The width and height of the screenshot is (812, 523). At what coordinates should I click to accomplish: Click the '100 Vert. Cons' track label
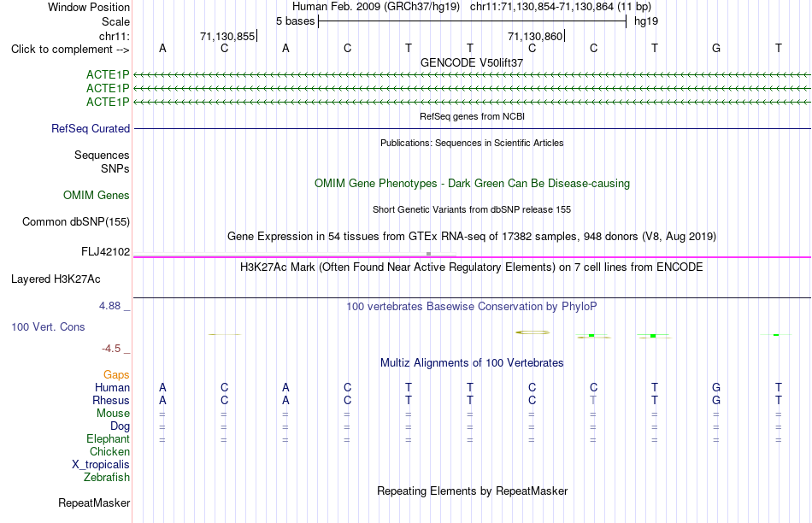click(48, 326)
